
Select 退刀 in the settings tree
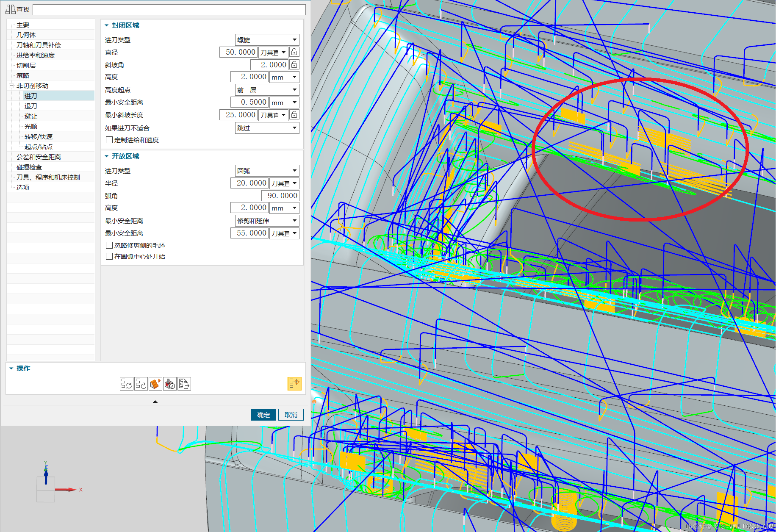(31, 106)
